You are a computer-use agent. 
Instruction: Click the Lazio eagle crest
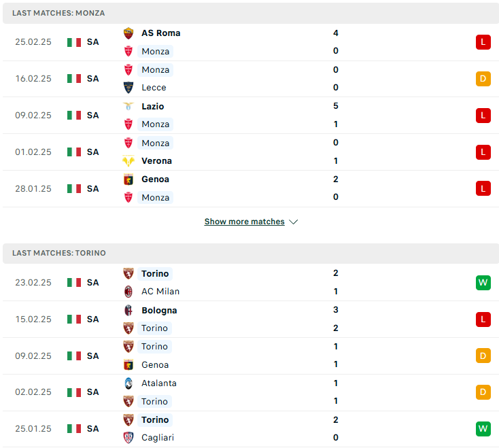point(128,106)
